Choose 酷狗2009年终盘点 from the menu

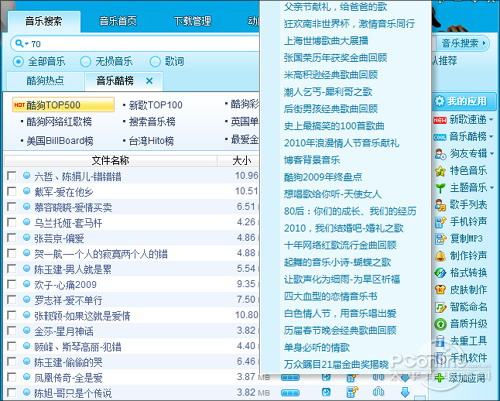[x=323, y=177]
